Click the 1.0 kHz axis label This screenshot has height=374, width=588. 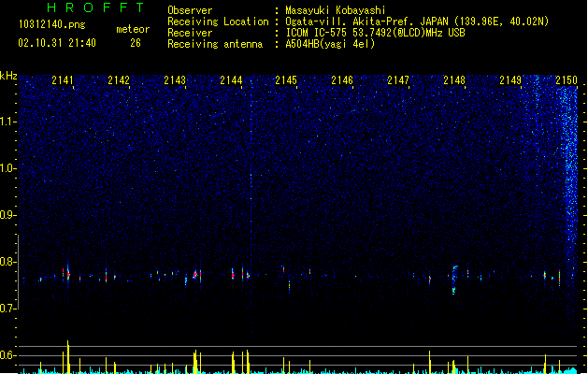pyautogui.click(x=7, y=168)
